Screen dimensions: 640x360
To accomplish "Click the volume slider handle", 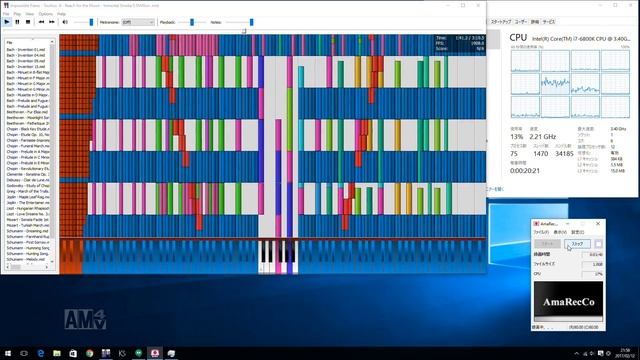I will pos(91,22).
